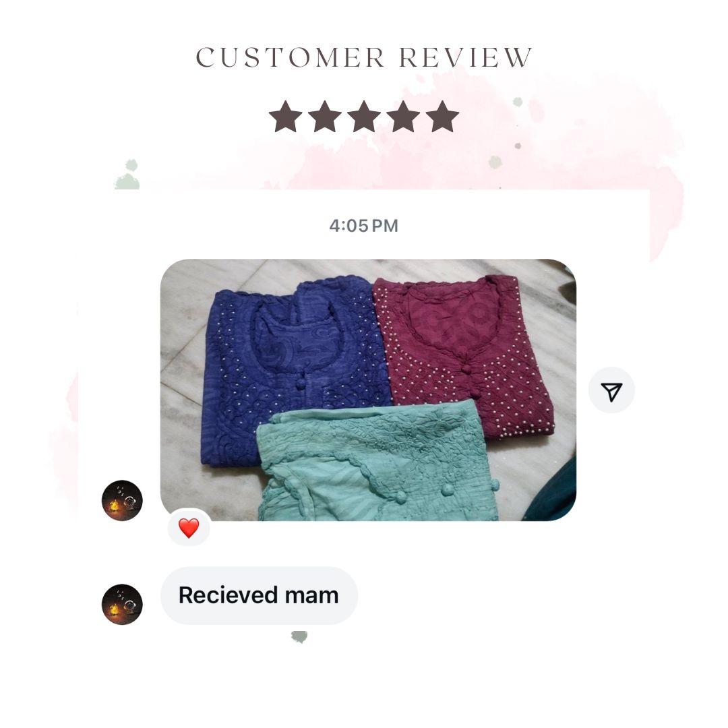This screenshot has width=728, height=728.
Task: Select the fourth rating star
Action: 403,117
